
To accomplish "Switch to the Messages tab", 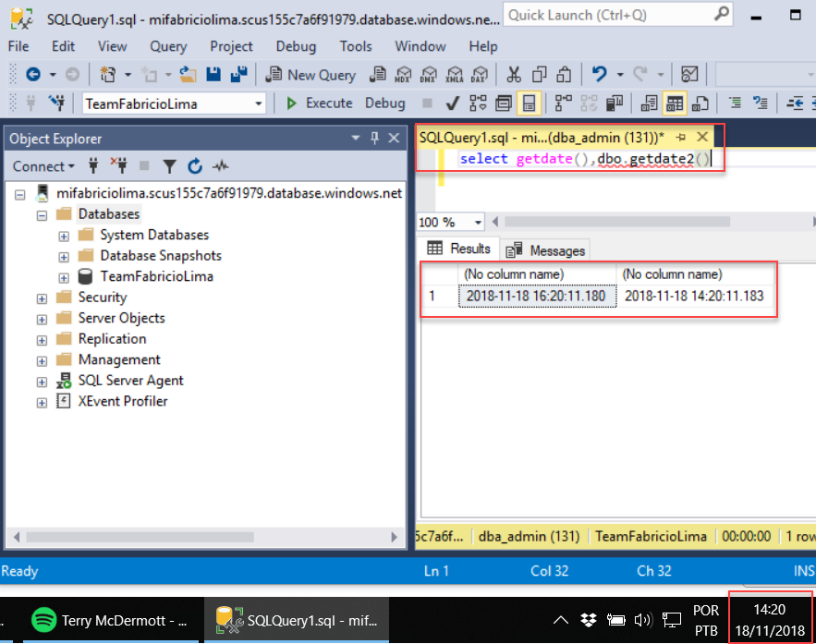I will pyautogui.click(x=546, y=250).
